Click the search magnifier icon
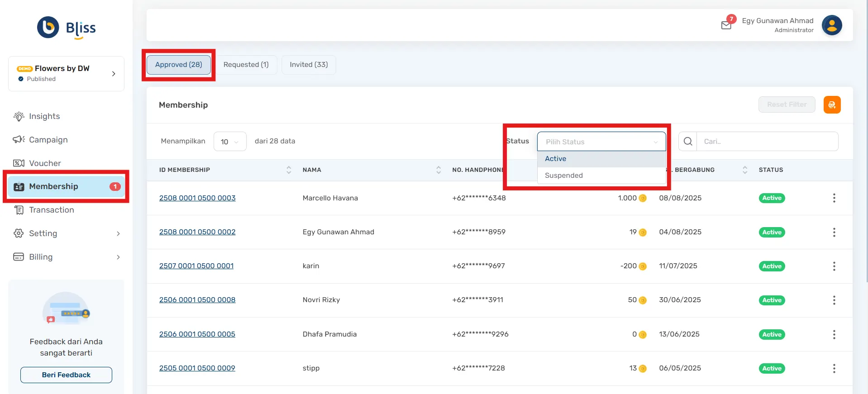The height and width of the screenshot is (394, 868). pos(688,142)
